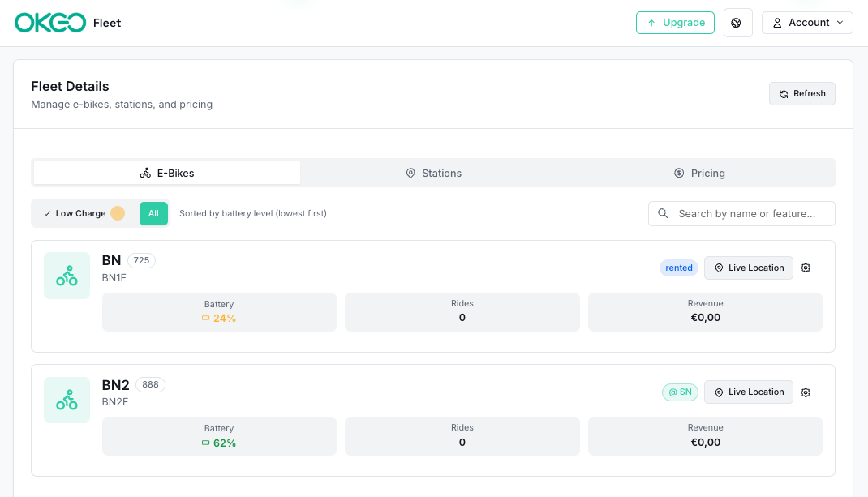This screenshot has height=497, width=868.
Task: Click the BN e-bike thumbnail icon
Action: point(67,276)
